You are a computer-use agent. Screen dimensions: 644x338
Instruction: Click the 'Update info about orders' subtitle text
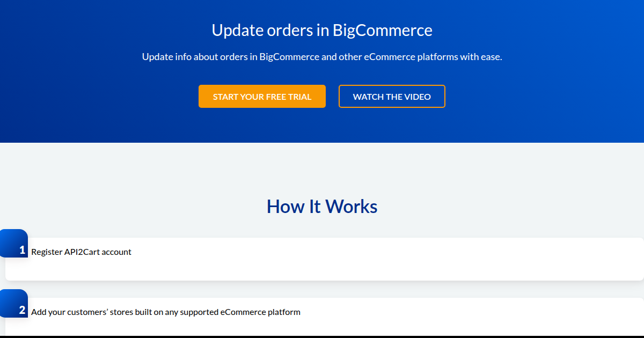pyautogui.click(x=322, y=57)
